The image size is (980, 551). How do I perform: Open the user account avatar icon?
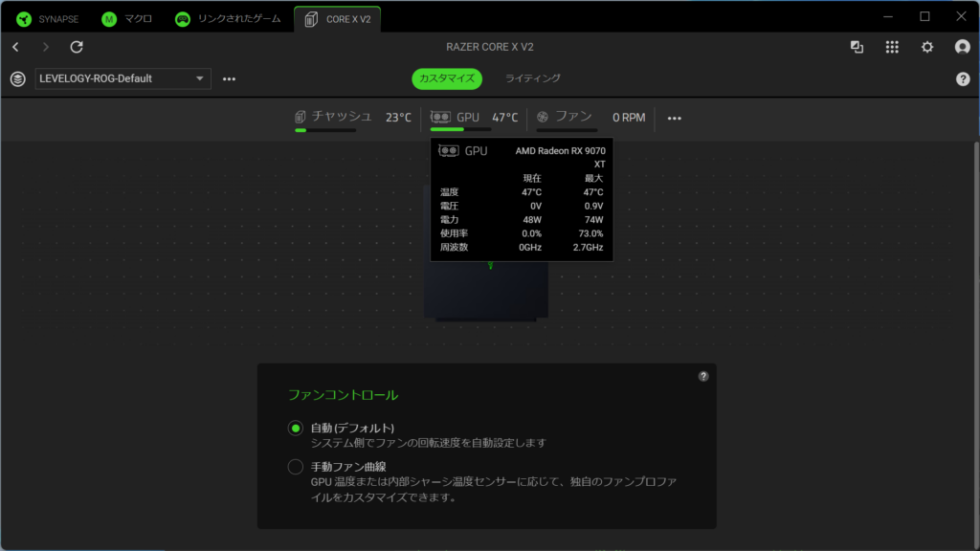(x=962, y=47)
